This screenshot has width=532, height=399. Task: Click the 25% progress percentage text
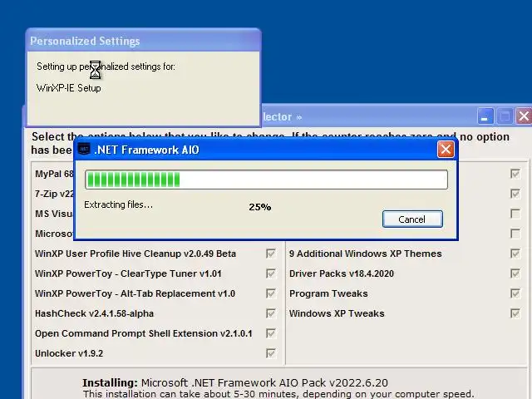click(260, 207)
